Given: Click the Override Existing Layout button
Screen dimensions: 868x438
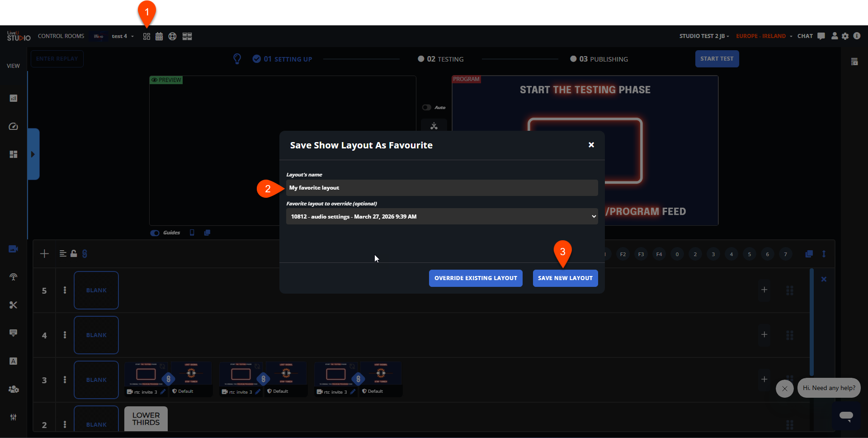Looking at the screenshot, I should click(476, 278).
